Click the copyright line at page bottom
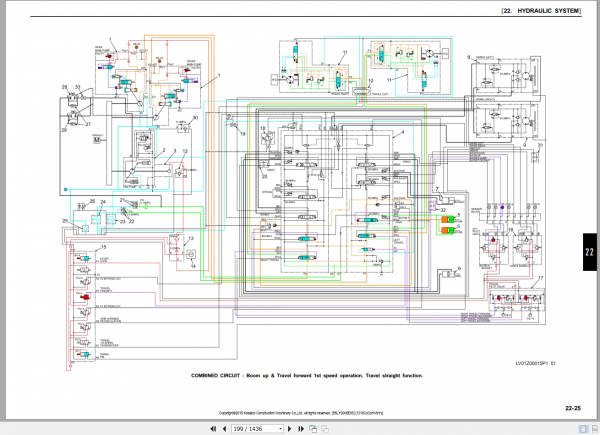This screenshot has width=600, height=435. point(301,413)
